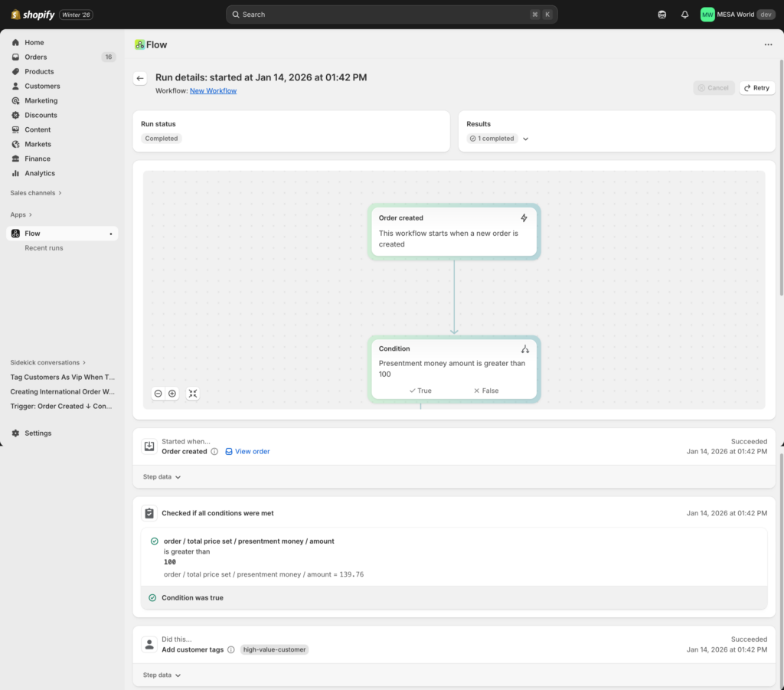The image size is (784, 690).
Task: Click the Retry button
Action: (756, 87)
